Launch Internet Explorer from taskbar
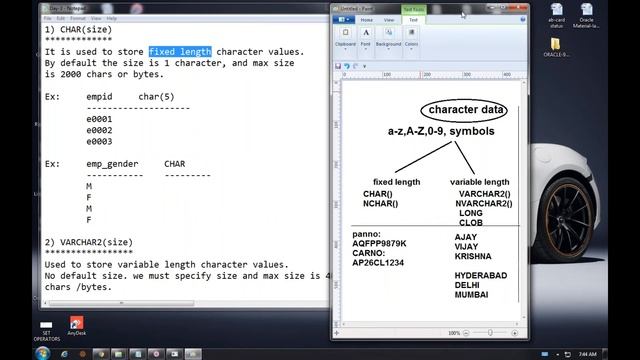The width and height of the screenshot is (640, 360). [64, 354]
